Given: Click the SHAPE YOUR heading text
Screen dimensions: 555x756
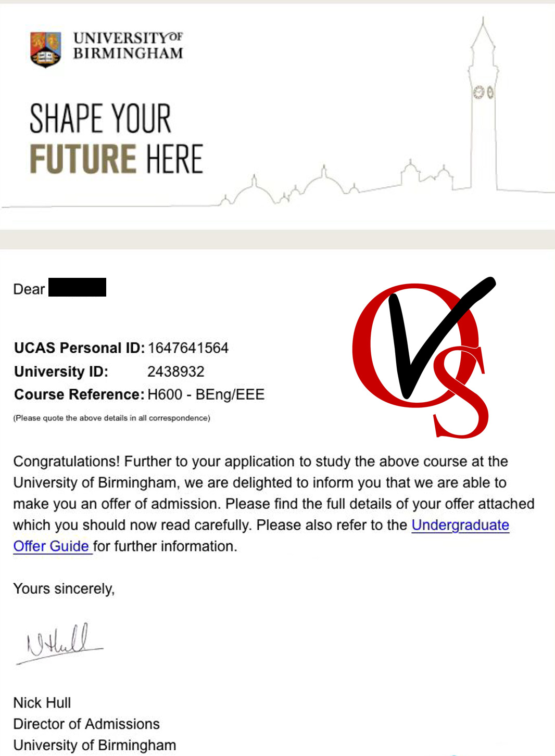Looking at the screenshot, I should click(100, 119).
